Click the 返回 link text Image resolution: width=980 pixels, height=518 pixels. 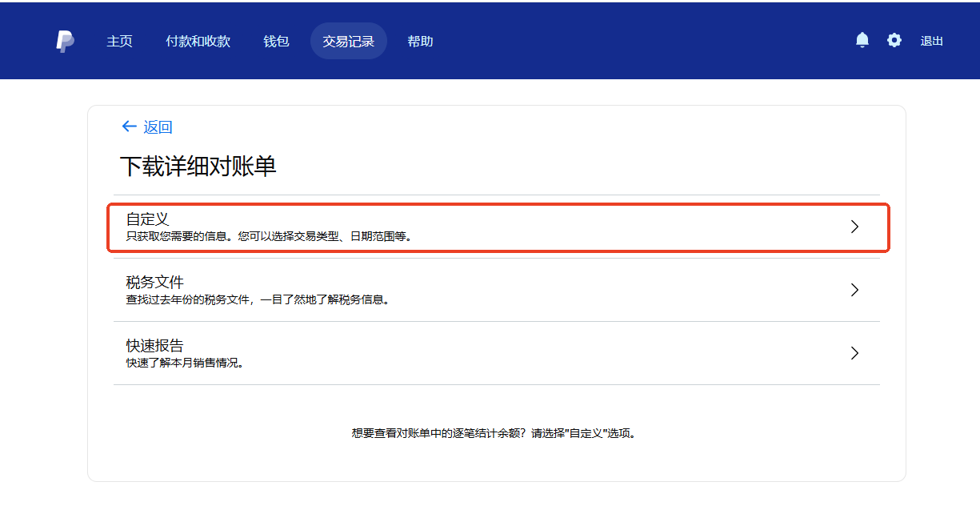pos(158,127)
